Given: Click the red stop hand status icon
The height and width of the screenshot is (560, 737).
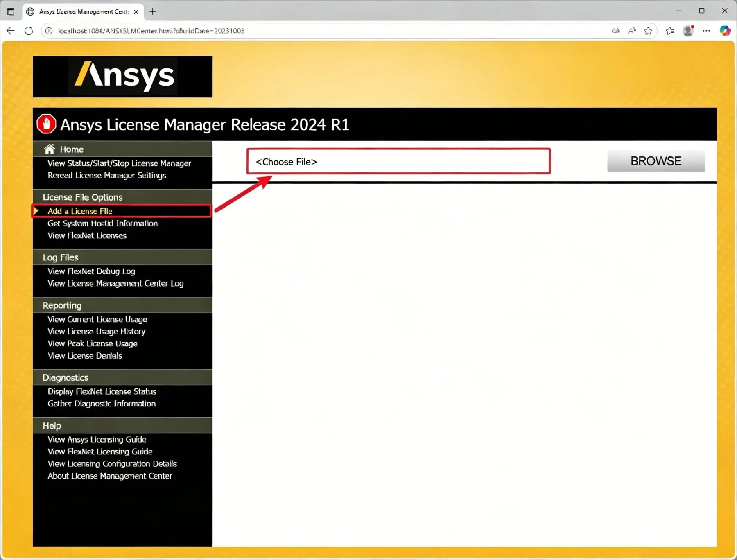Looking at the screenshot, I should 46,124.
